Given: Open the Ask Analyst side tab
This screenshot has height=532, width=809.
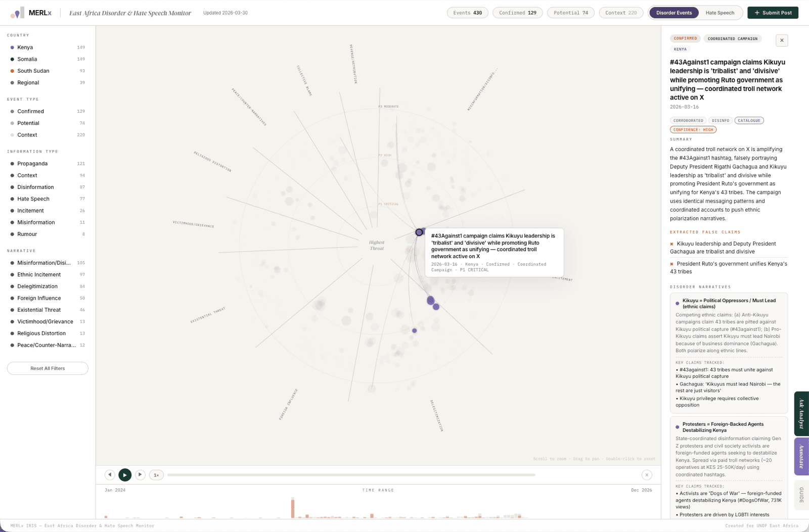Looking at the screenshot, I should click(801, 414).
